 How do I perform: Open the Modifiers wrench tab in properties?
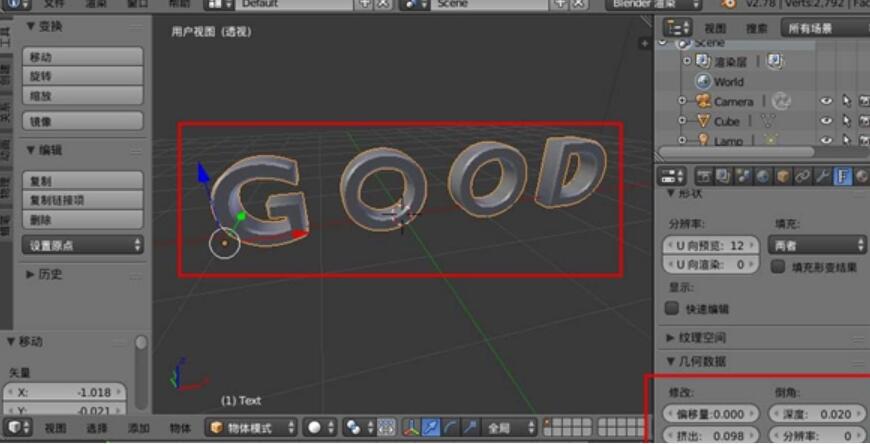point(823,177)
